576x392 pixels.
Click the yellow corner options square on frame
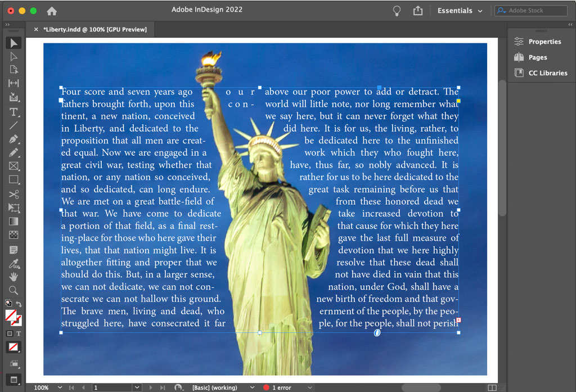(x=458, y=101)
